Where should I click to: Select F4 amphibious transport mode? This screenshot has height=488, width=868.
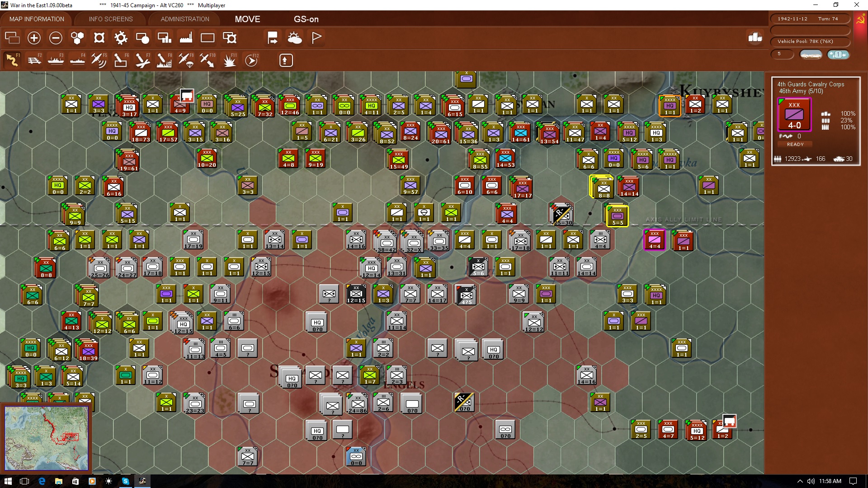coord(77,60)
